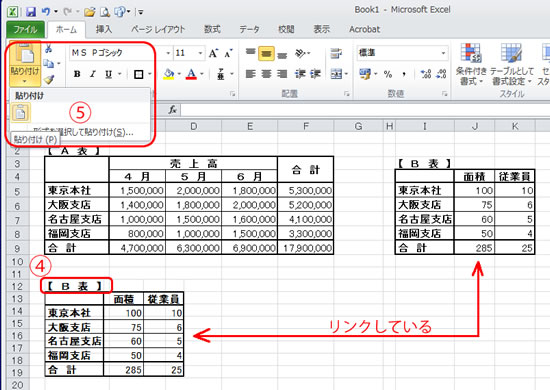Open the font size dropdown showing 11

200,53
